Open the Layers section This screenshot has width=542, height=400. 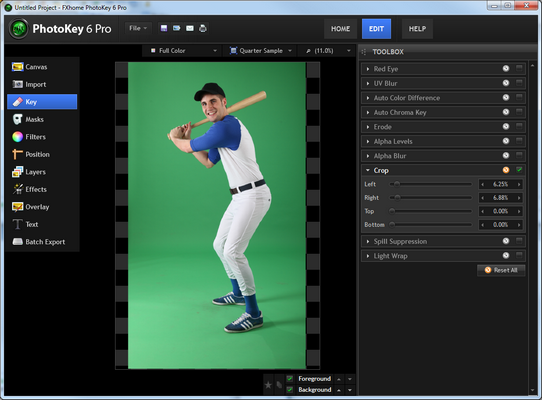coord(42,172)
